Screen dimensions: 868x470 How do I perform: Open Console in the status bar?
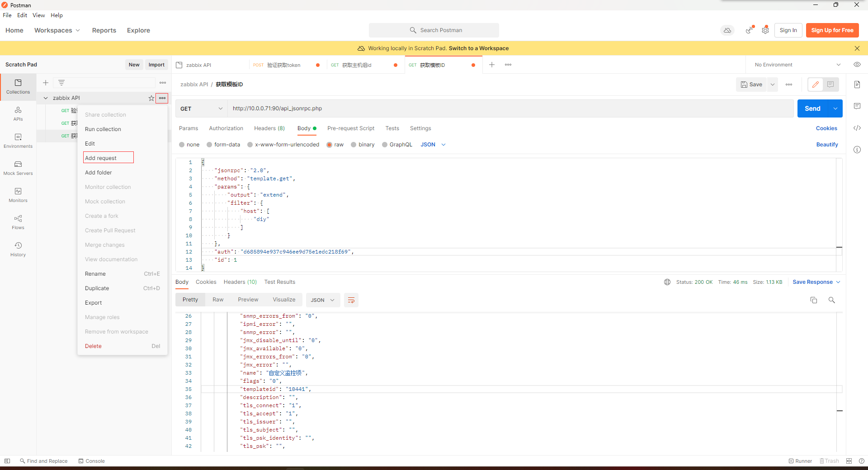[92, 461]
